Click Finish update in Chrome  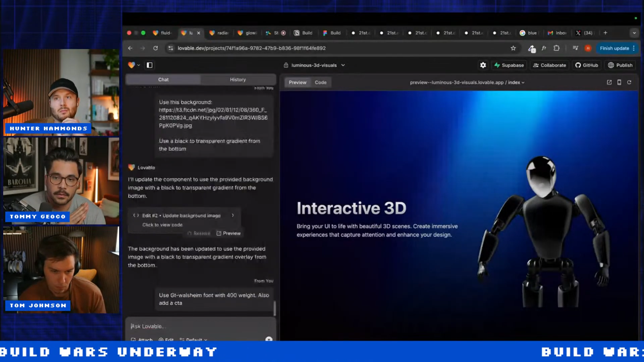[x=614, y=48]
